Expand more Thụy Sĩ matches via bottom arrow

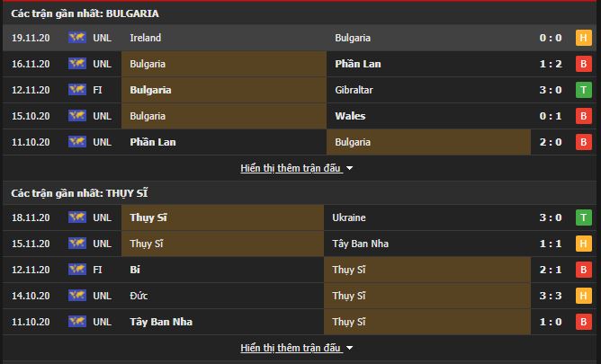click(349, 348)
